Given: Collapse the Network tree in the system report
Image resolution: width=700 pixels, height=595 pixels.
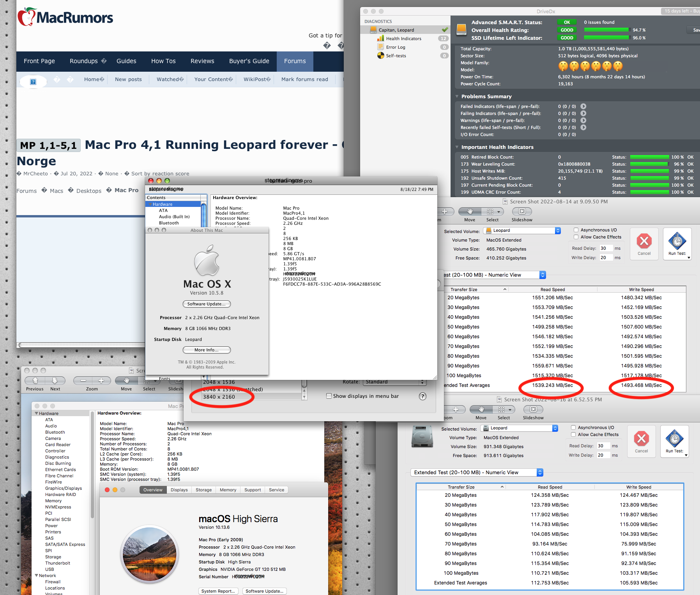Looking at the screenshot, I should [x=37, y=576].
